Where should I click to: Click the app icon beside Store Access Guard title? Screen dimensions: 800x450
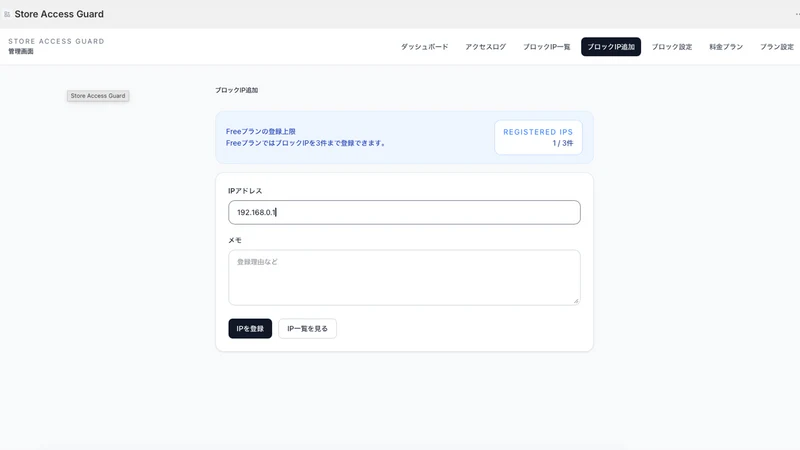click(7, 14)
